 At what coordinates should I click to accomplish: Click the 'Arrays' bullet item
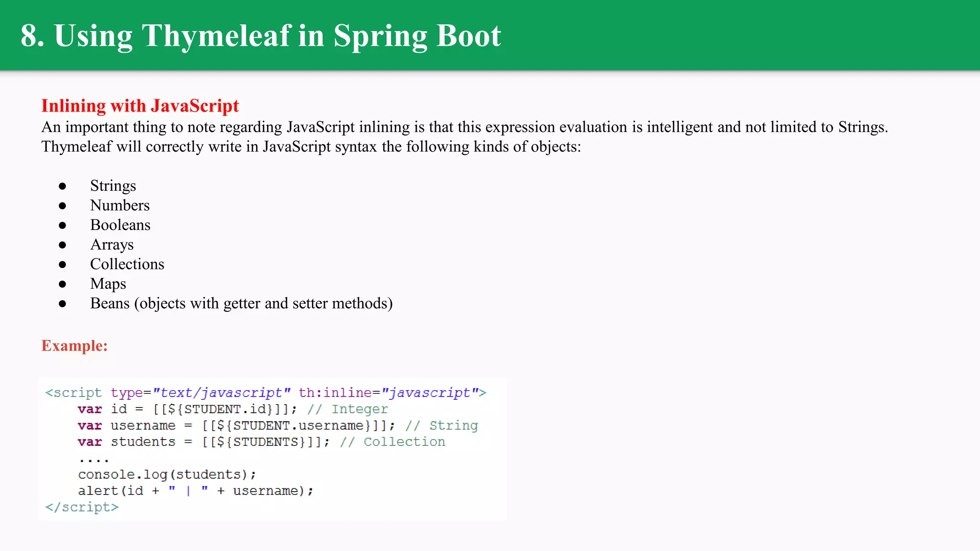(x=111, y=244)
